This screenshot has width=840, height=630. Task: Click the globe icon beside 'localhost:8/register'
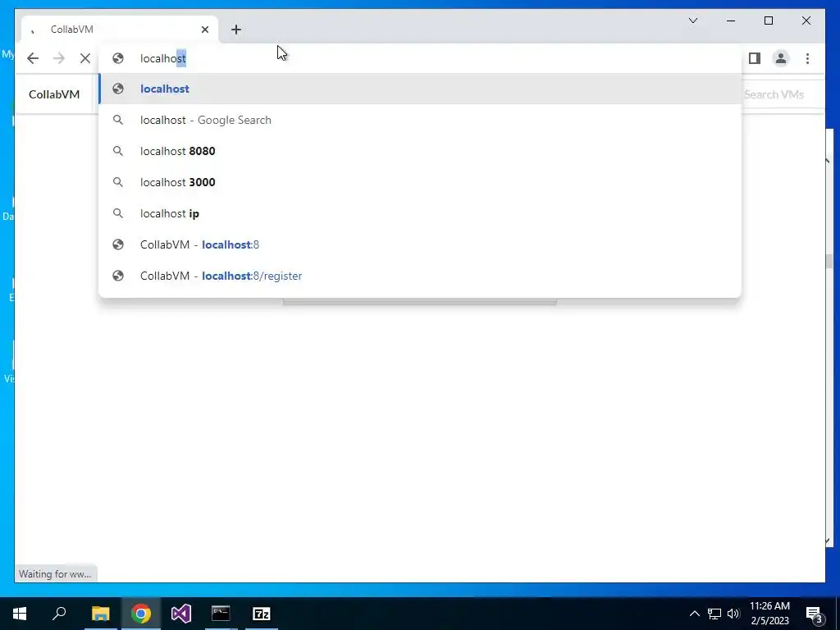click(x=118, y=276)
